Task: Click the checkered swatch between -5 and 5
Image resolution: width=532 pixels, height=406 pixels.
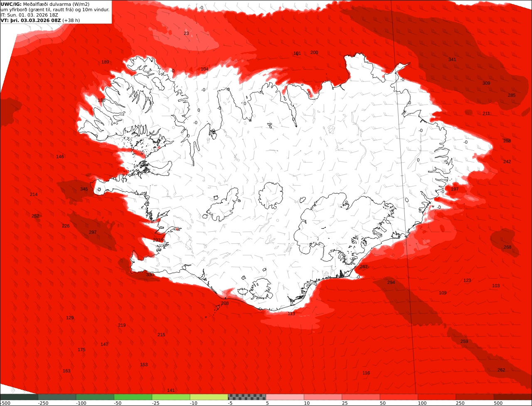Action: point(247,397)
